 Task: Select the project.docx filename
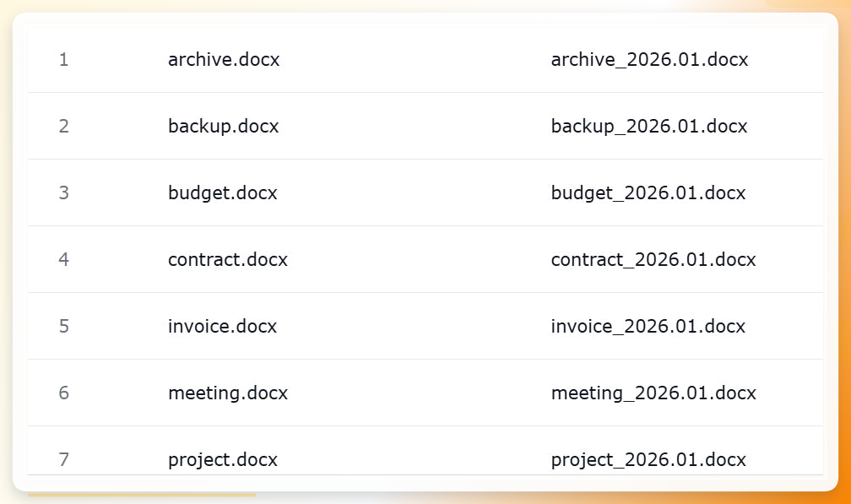click(223, 459)
